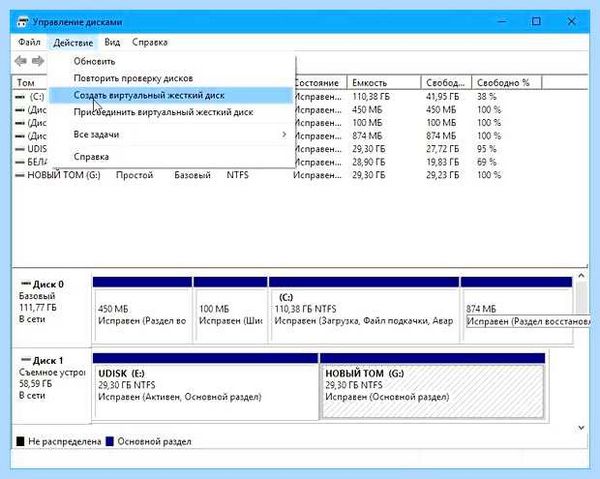Select the Диск 1 label block

52,386
